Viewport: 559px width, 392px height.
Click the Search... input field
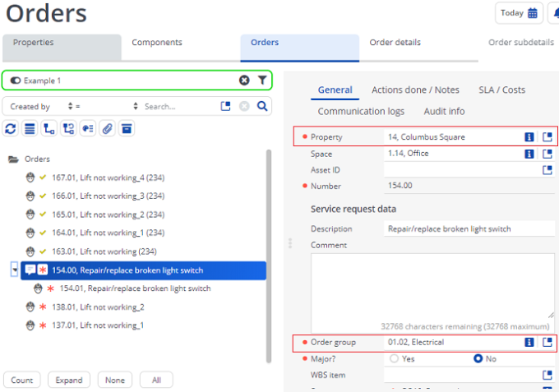[x=180, y=106]
